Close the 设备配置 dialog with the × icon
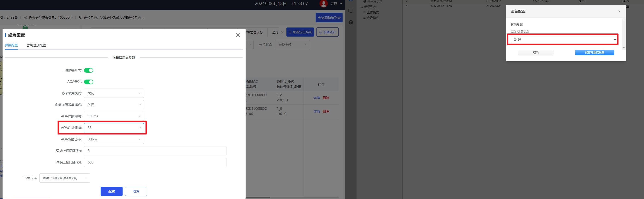644x199 pixels. tap(619, 12)
